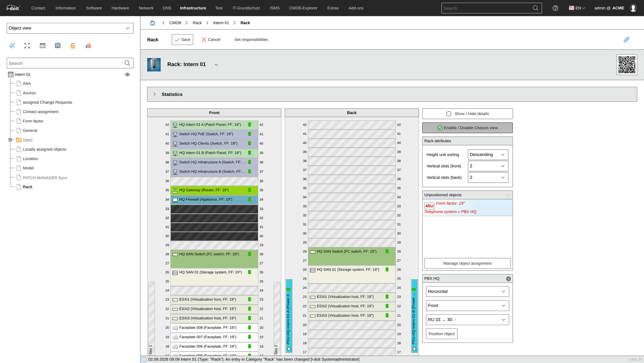The width and height of the screenshot is (644, 363).
Task: Click the fullscreen expand icon in the sidebar
Action: 27,46
